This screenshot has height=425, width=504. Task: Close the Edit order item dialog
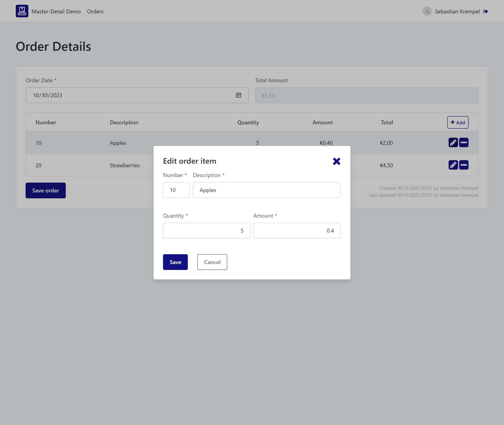click(336, 161)
